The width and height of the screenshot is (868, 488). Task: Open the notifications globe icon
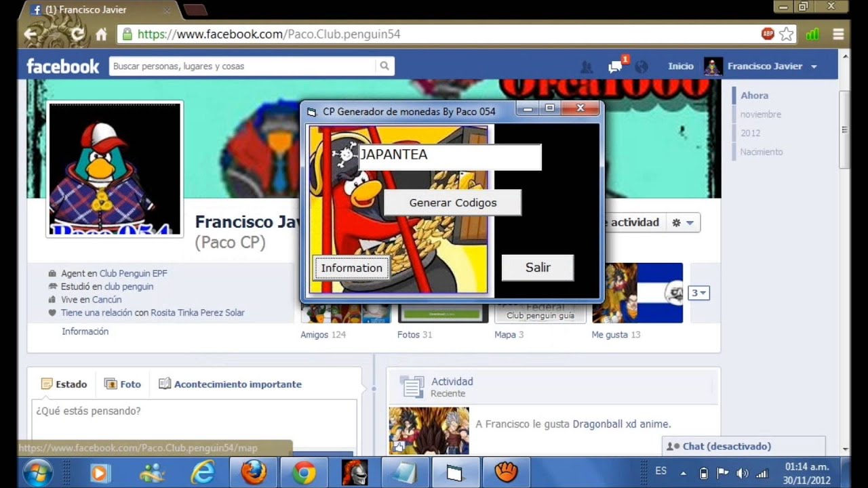point(641,66)
